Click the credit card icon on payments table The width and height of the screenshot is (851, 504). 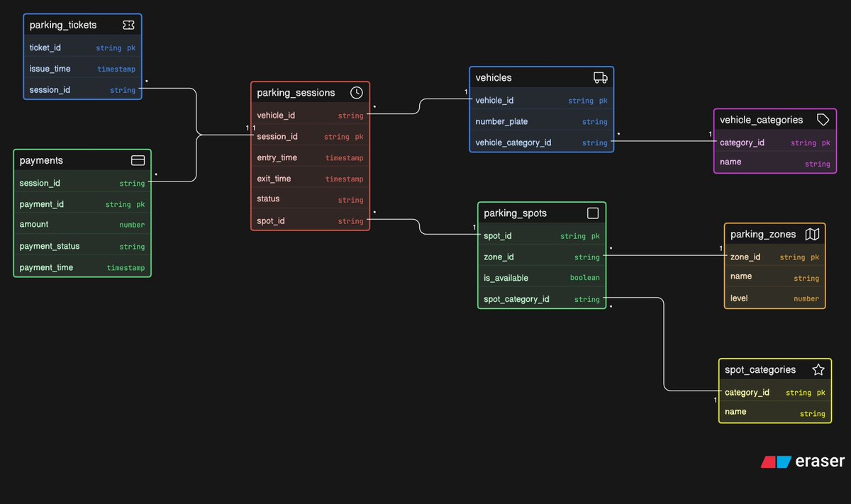click(x=138, y=160)
